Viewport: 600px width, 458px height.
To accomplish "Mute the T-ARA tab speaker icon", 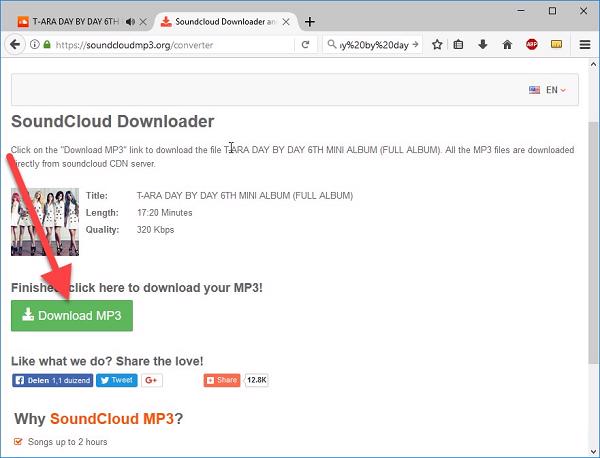I will [130, 22].
